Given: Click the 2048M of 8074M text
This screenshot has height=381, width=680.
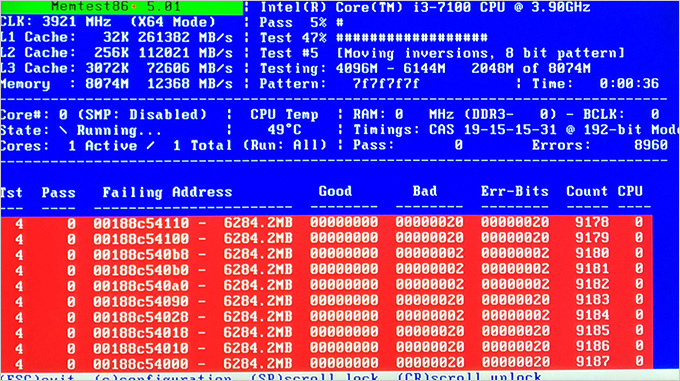Looking at the screenshot, I should [531, 68].
